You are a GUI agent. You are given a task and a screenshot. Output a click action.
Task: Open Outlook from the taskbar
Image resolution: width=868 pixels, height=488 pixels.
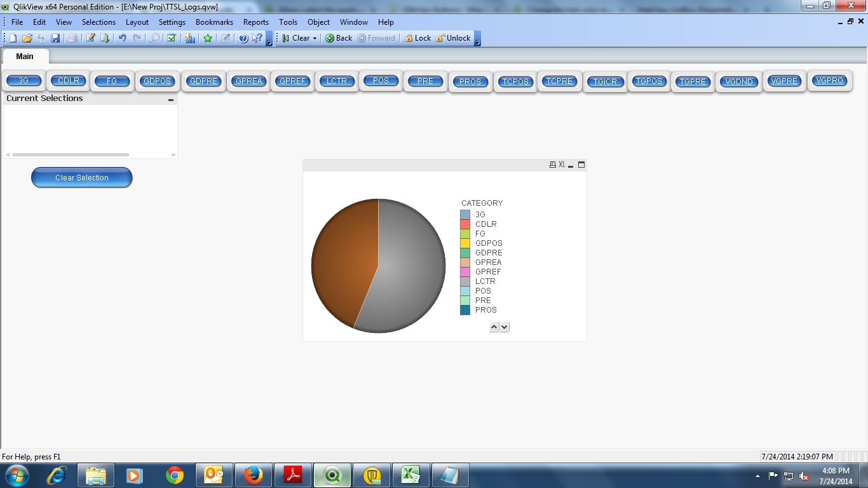tap(214, 475)
